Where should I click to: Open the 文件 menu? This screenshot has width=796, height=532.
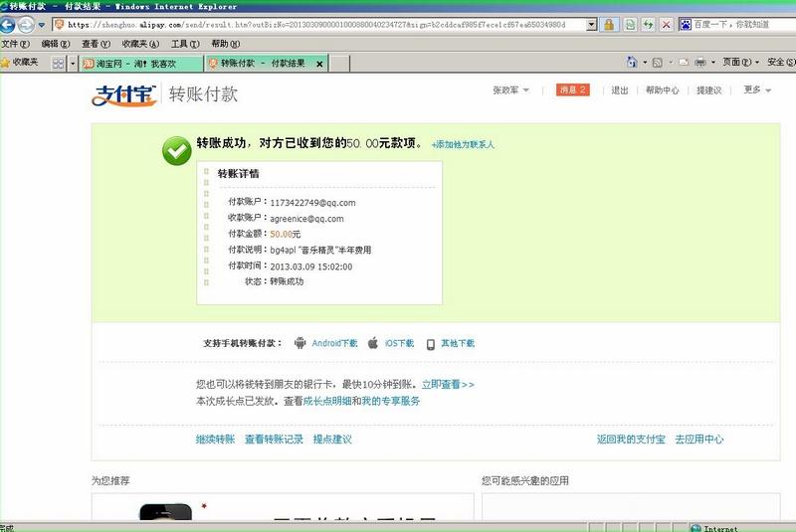16,44
